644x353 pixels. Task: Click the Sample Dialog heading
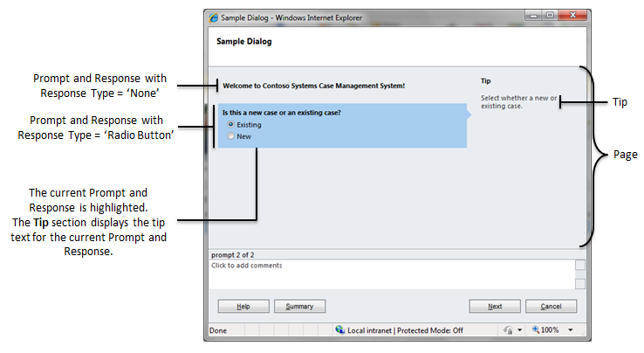point(244,42)
